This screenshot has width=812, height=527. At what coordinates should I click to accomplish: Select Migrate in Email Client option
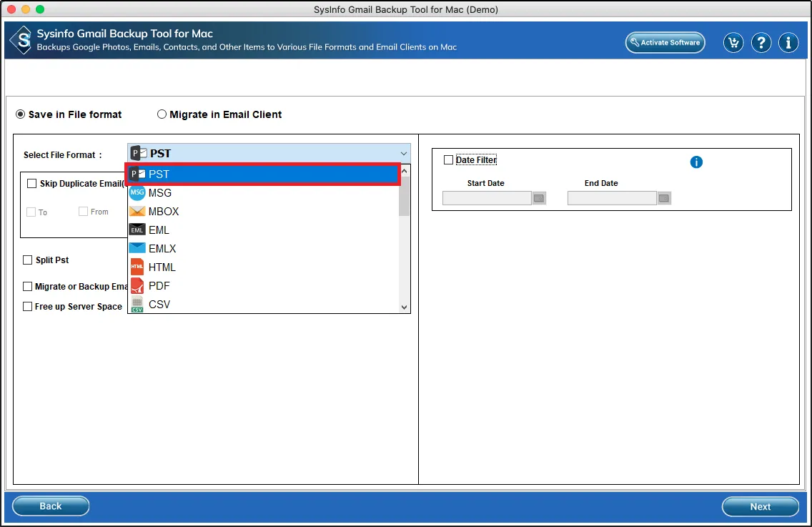[162, 114]
